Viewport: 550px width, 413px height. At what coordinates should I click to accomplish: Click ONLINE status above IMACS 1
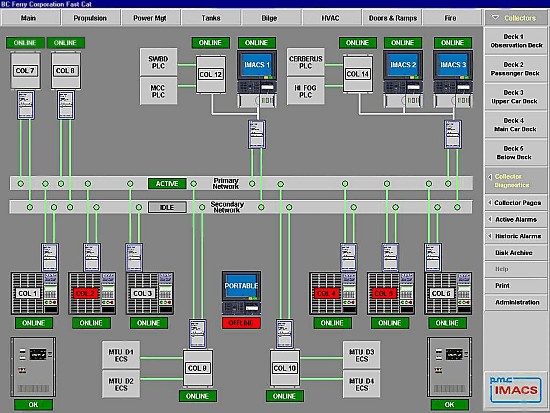257,43
